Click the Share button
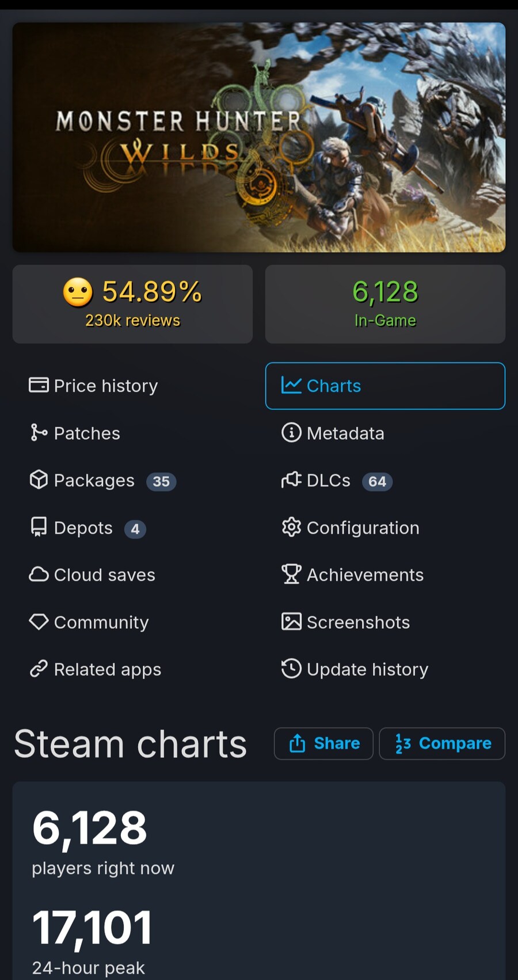518x980 pixels. tap(323, 743)
